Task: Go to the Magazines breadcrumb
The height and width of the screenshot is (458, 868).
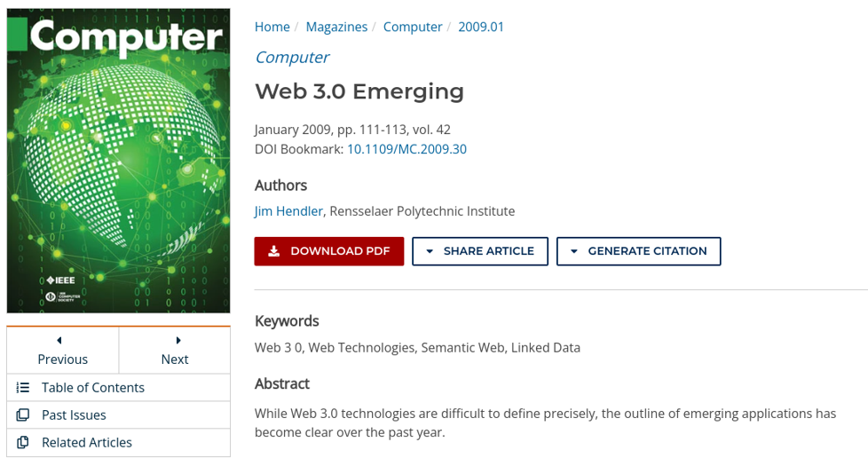Action: [x=336, y=27]
